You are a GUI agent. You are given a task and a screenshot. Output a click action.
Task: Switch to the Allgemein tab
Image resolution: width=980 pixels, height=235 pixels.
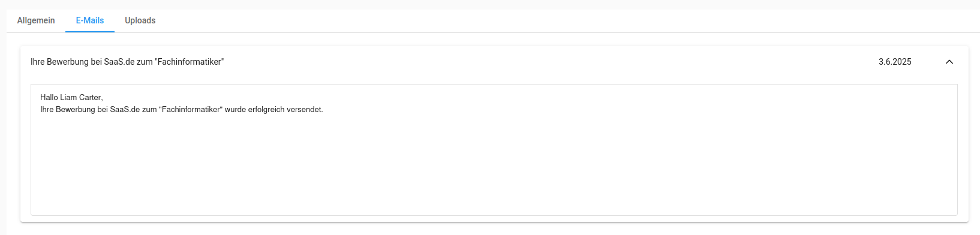pos(36,20)
